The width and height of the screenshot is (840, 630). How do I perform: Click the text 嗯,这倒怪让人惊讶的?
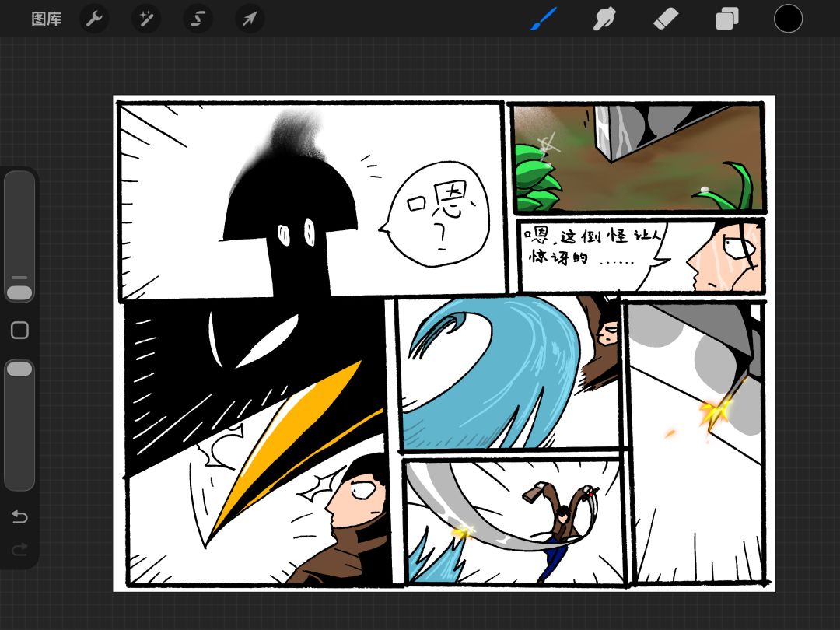click(x=592, y=247)
